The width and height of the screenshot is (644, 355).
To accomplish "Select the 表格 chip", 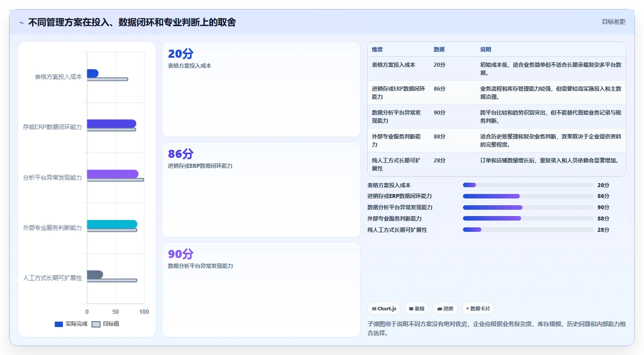I will 416,309.
